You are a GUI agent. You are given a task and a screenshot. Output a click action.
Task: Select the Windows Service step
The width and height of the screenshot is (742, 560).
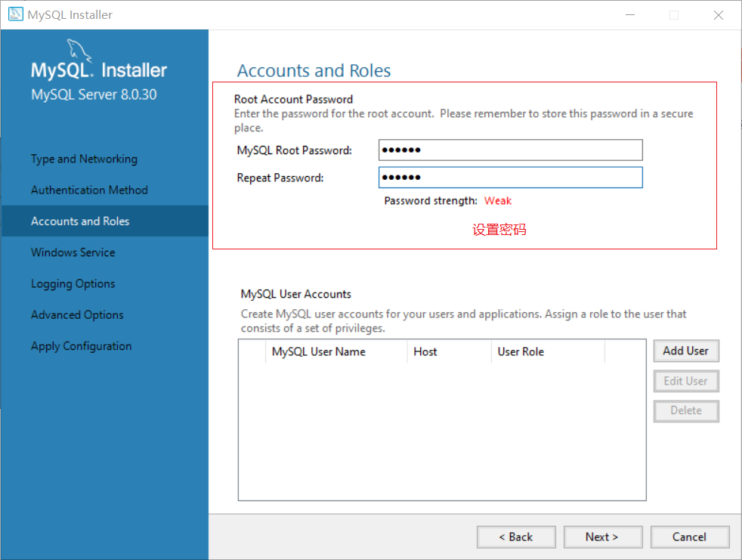point(73,252)
